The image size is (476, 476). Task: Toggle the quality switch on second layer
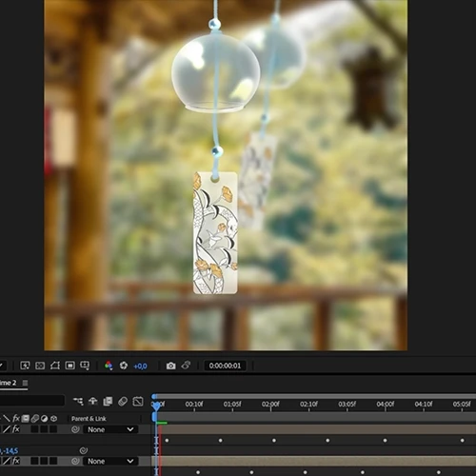(7, 461)
